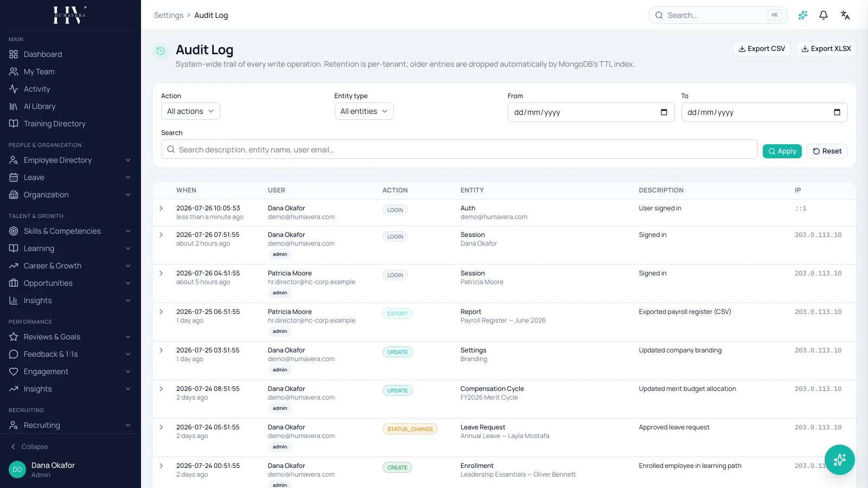Screen dimensions: 868x488
Task: Open the language translation icon
Action: [x=845, y=15]
